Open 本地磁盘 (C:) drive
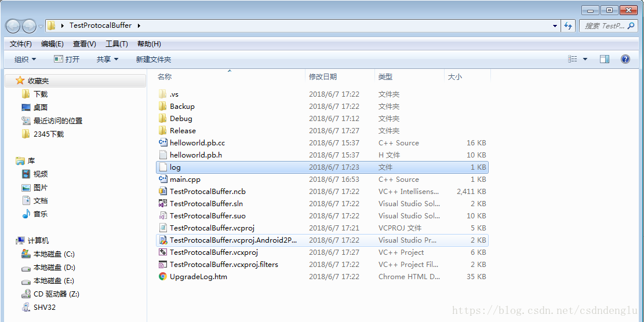 [x=54, y=254]
